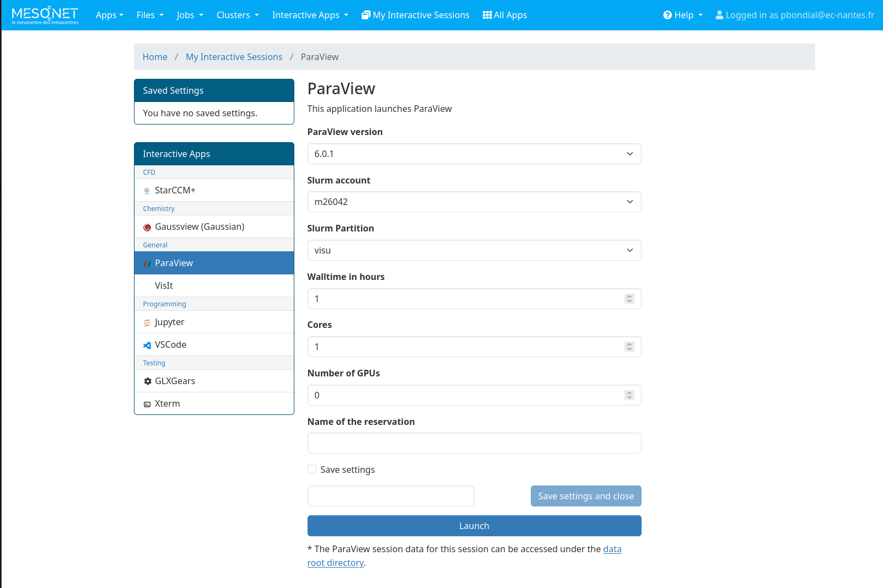Expand the Slurm account dropdown
The height and width of the screenshot is (588, 883).
click(474, 202)
